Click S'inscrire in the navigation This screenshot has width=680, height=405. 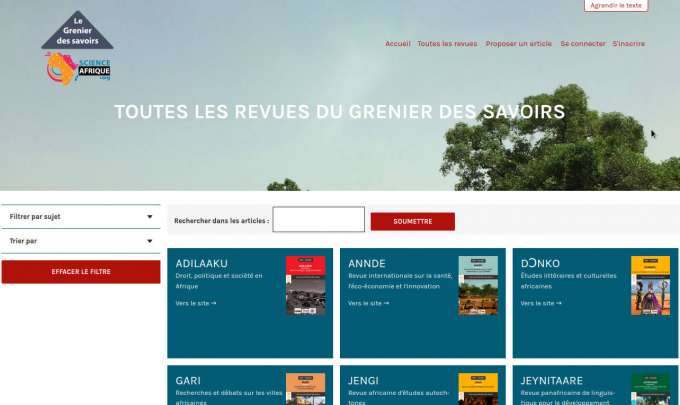pyautogui.click(x=628, y=43)
